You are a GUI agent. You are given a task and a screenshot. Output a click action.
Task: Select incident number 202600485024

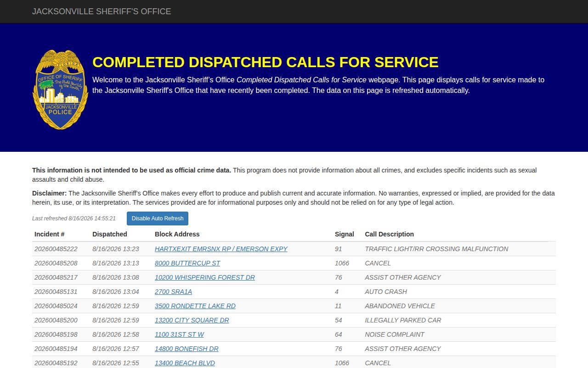point(56,306)
